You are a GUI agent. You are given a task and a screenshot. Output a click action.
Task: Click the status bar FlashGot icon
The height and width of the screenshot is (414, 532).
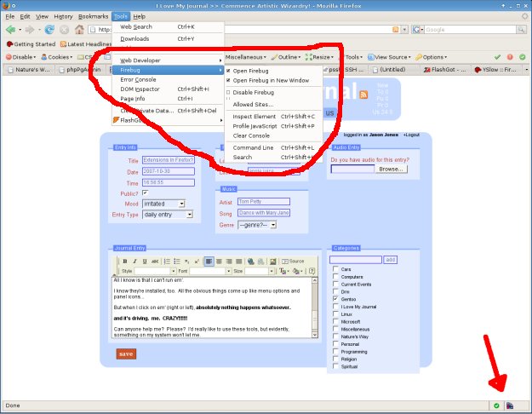(x=510, y=405)
